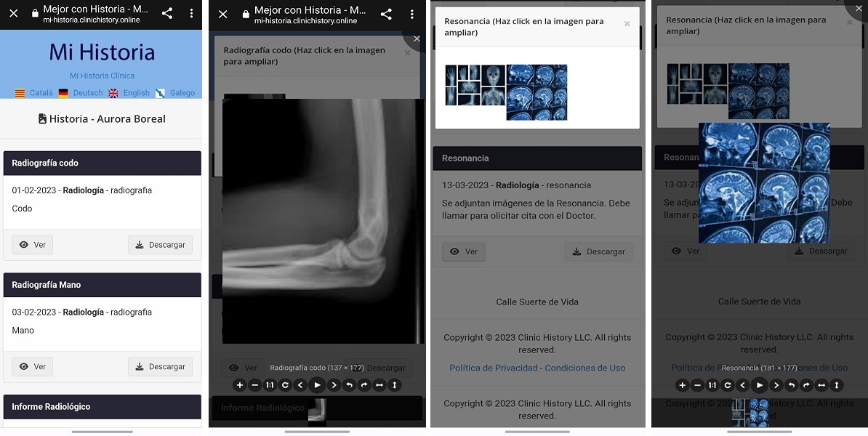Open browser three-dot menu above the Mi Historia header
Viewport: 868px width, 436px height.
click(191, 13)
